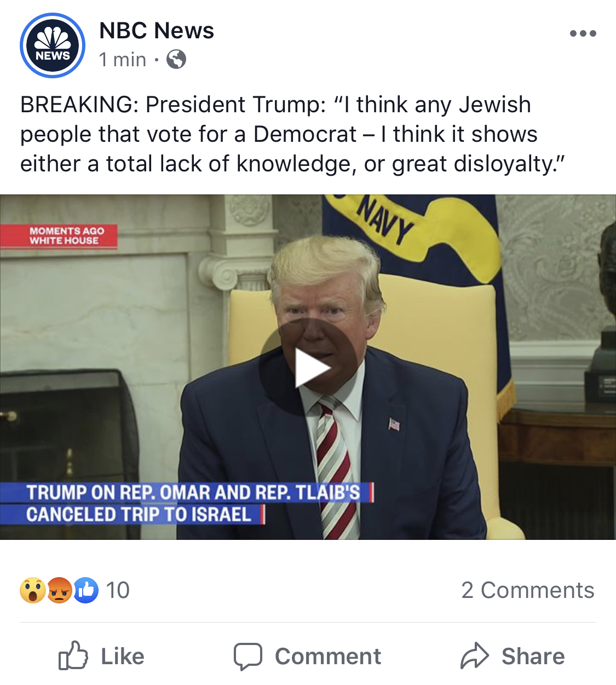
Task: Click the Share button label
Action: tap(533, 656)
